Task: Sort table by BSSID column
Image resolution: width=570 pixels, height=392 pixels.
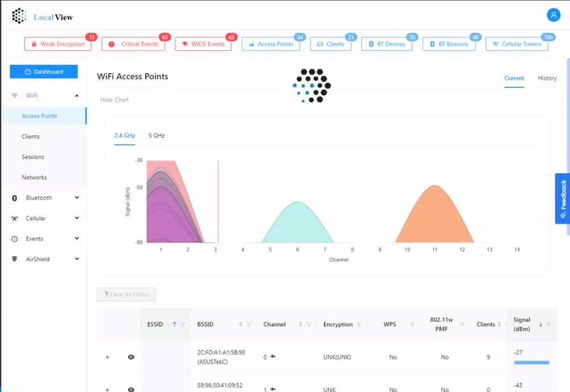Action: 241,324
